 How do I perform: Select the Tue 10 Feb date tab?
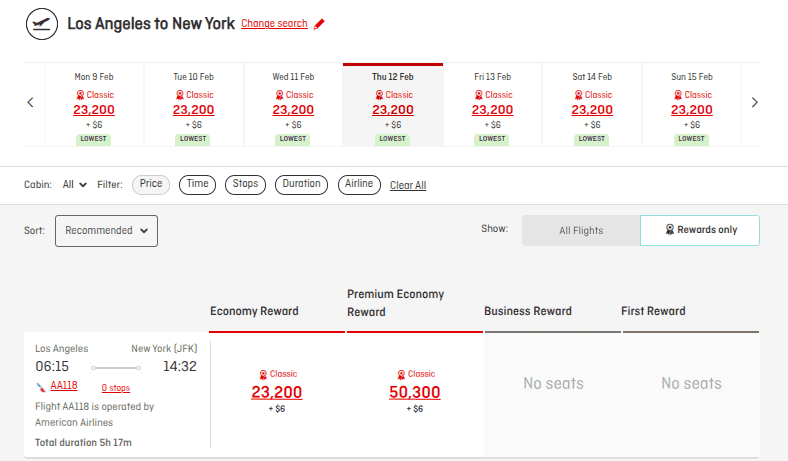pos(193,105)
